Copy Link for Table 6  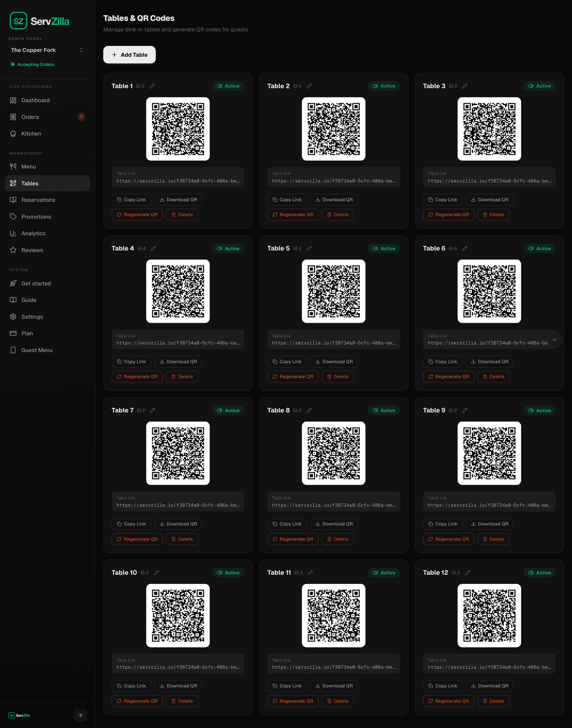point(443,362)
